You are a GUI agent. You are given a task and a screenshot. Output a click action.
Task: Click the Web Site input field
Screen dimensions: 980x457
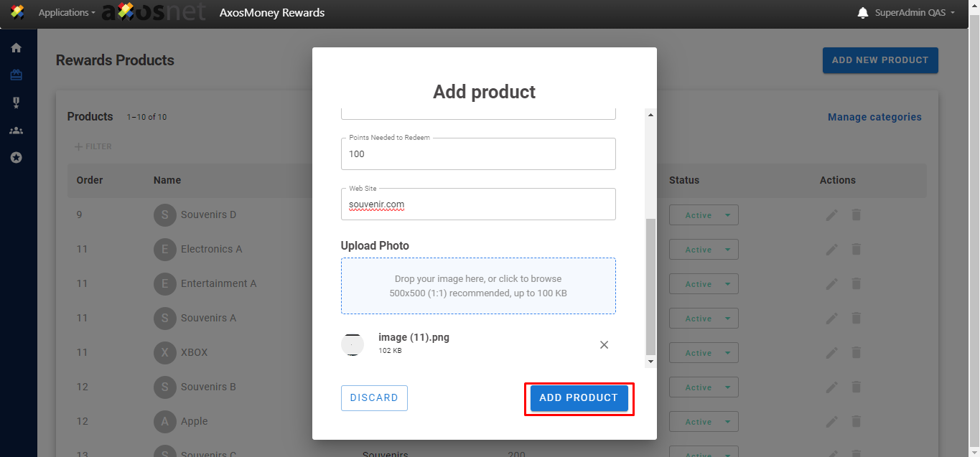[478, 204]
